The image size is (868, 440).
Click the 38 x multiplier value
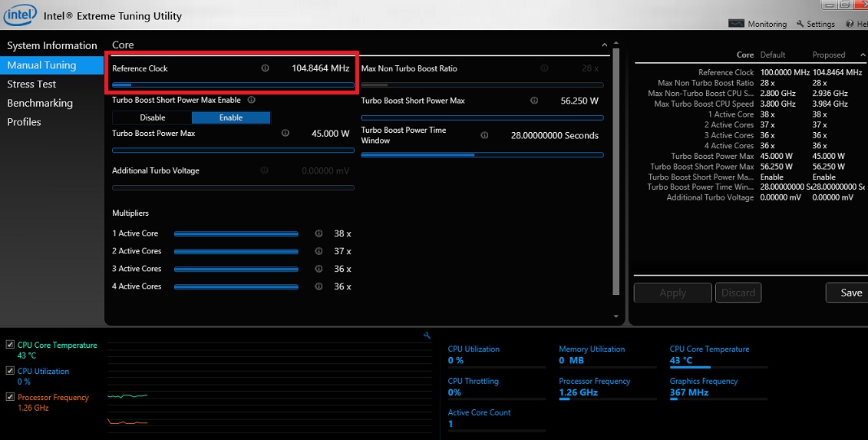(x=342, y=234)
